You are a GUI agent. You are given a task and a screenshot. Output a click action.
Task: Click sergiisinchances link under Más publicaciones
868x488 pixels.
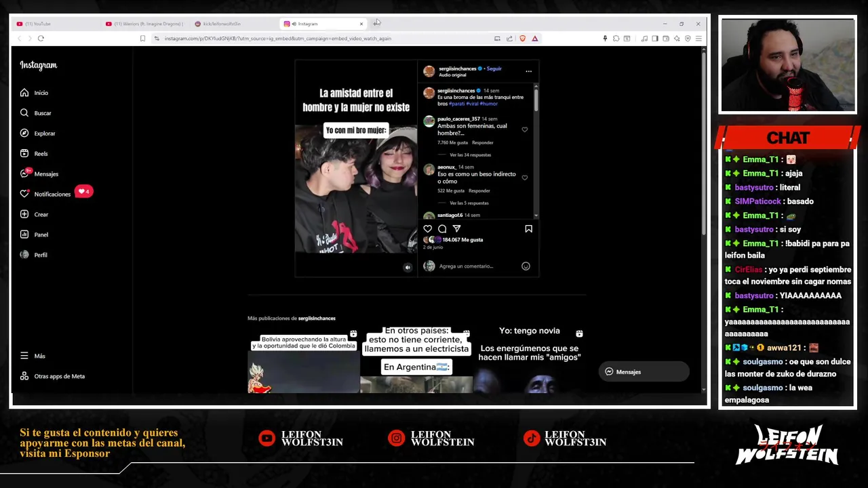[317, 319]
